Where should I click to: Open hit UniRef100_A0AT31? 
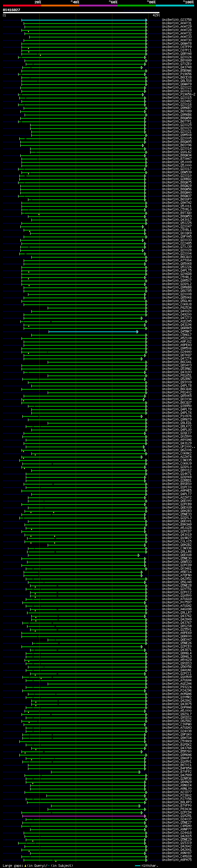pyautogui.click(x=177, y=24)
